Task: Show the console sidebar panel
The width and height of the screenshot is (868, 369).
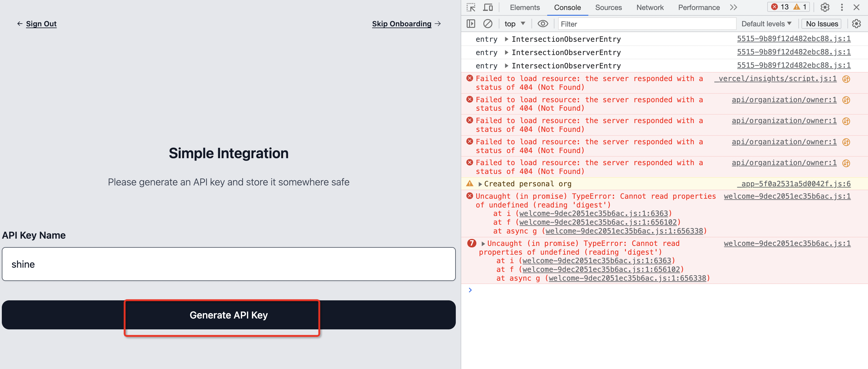Action: pyautogui.click(x=471, y=24)
